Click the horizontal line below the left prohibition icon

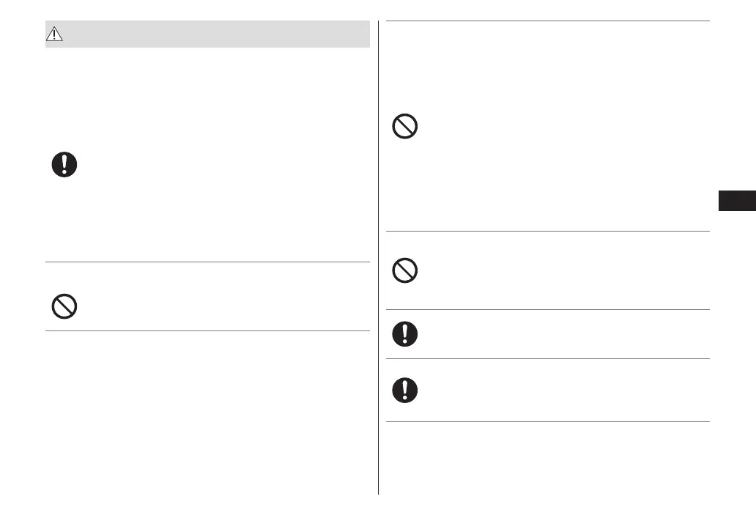[207, 330]
